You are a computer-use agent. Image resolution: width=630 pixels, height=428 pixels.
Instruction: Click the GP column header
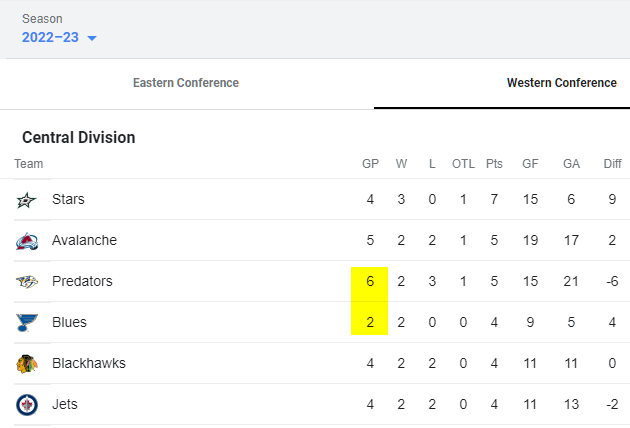pyautogui.click(x=370, y=164)
